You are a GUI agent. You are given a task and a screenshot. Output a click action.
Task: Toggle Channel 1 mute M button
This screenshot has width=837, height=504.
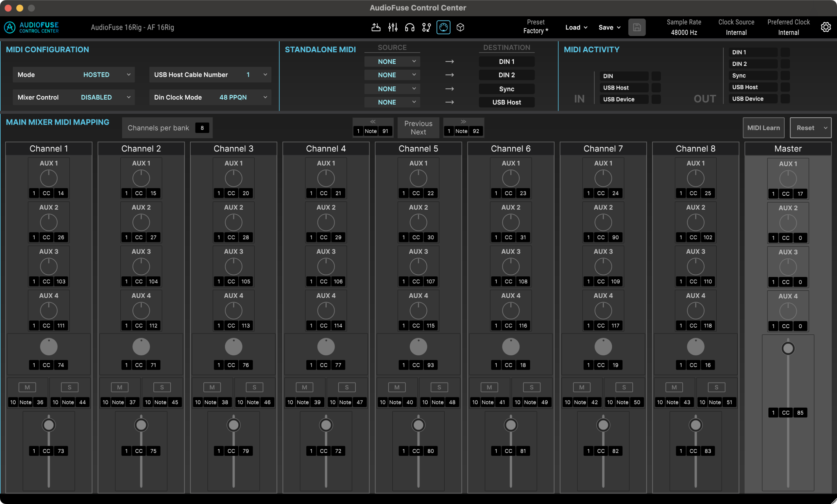(27, 387)
